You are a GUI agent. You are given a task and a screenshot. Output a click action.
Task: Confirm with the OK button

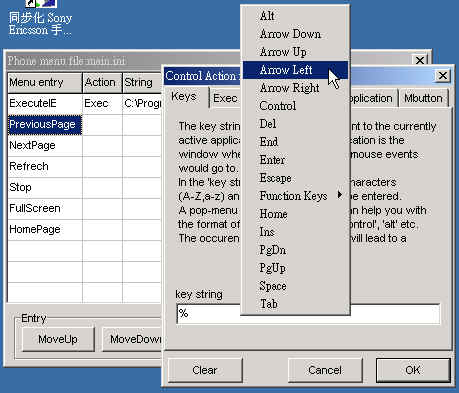click(413, 370)
